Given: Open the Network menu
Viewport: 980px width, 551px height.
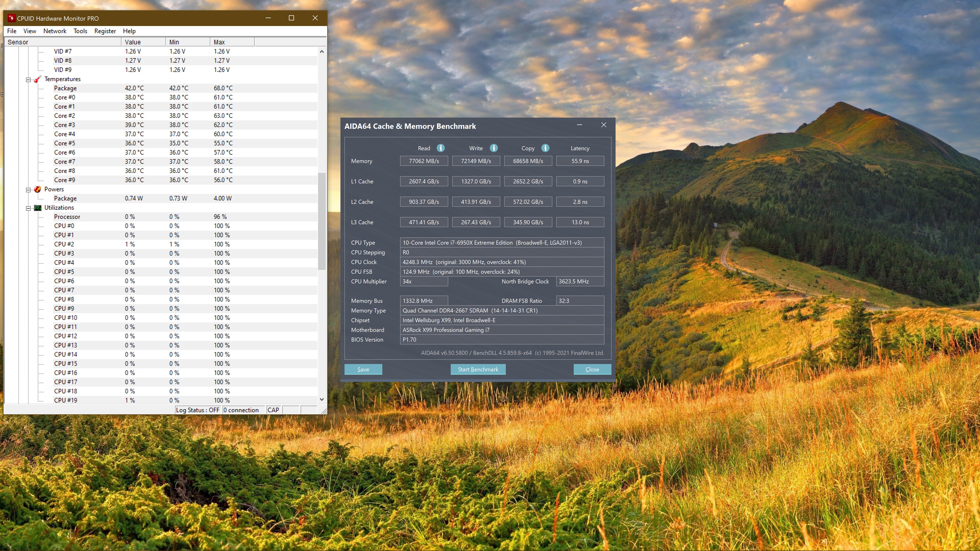Looking at the screenshot, I should [55, 31].
